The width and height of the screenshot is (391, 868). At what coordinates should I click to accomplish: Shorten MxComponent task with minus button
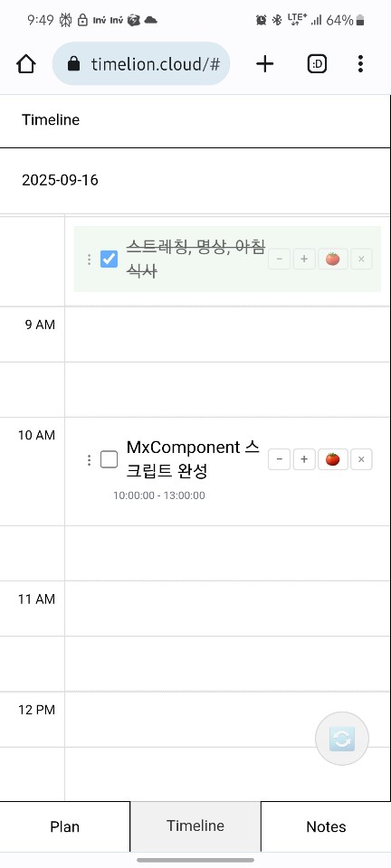279,459
